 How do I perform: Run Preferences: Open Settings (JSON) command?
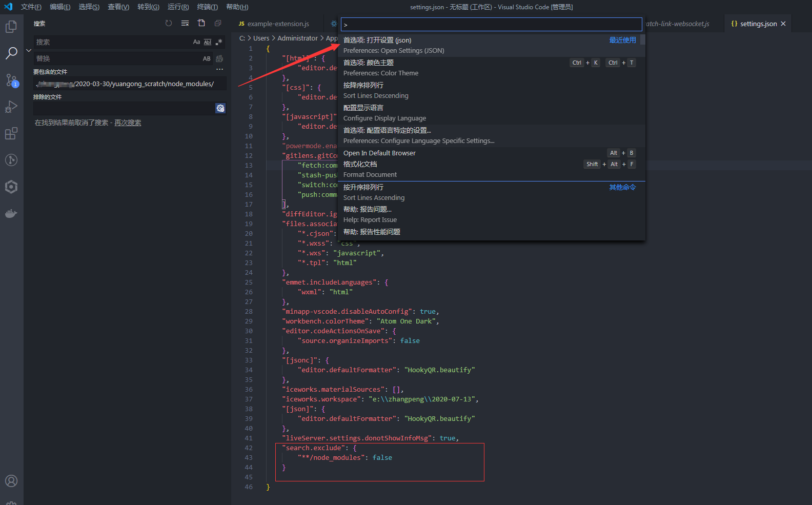point(492,45)
